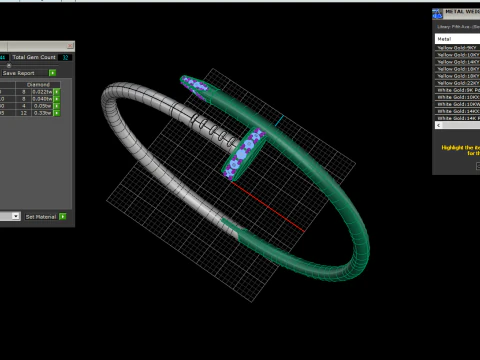This screenshot has height=360, width=480.
Task: Select White Gold 9K Pd in the metal list
Action: (457, 90)
